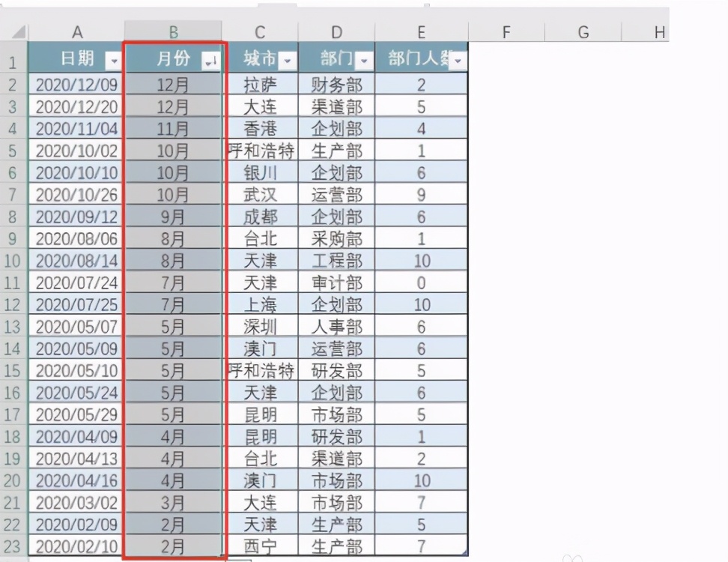Select column E header

(421, 32)
